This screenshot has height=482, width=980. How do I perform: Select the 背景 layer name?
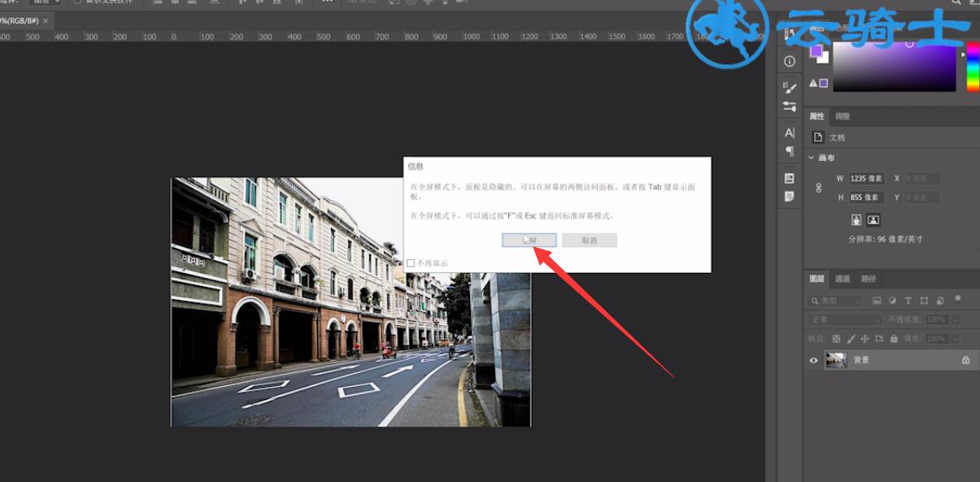tap(861, 360)
